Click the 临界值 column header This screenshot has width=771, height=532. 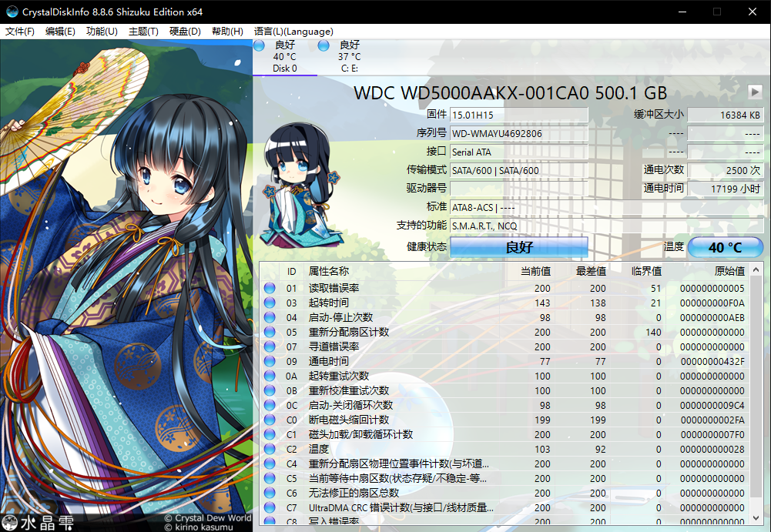pos(646,271)
